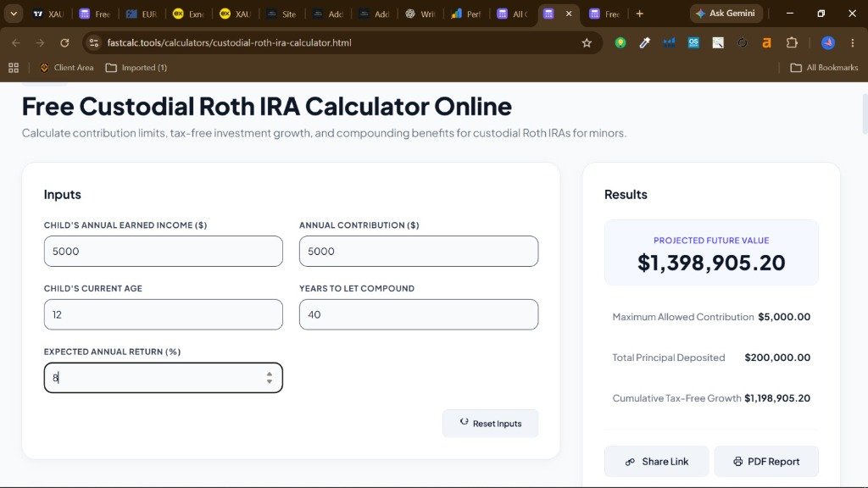Restore down the Chrome window
This screenshot has width=868, height=488.
pyautogui.click(x=821, y=14)
